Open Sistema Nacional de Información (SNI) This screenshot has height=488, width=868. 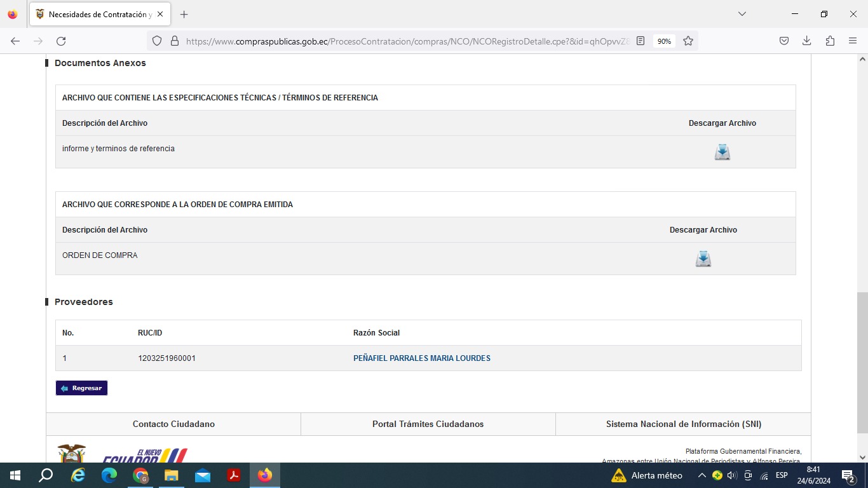683,424
